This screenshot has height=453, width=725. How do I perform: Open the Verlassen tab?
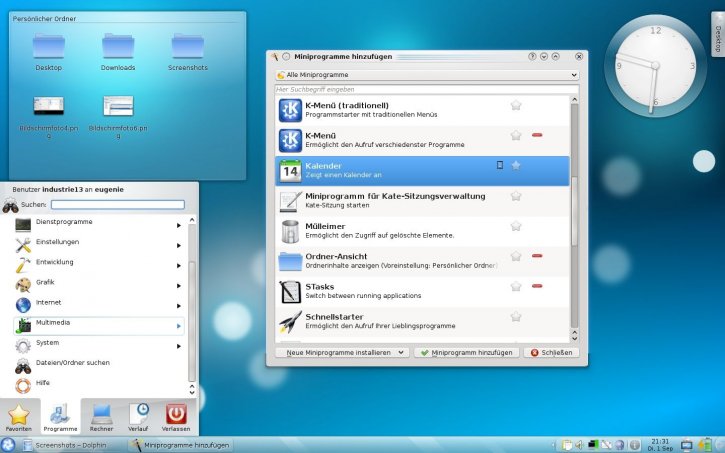pyautogui.click(x=176, y=417)
